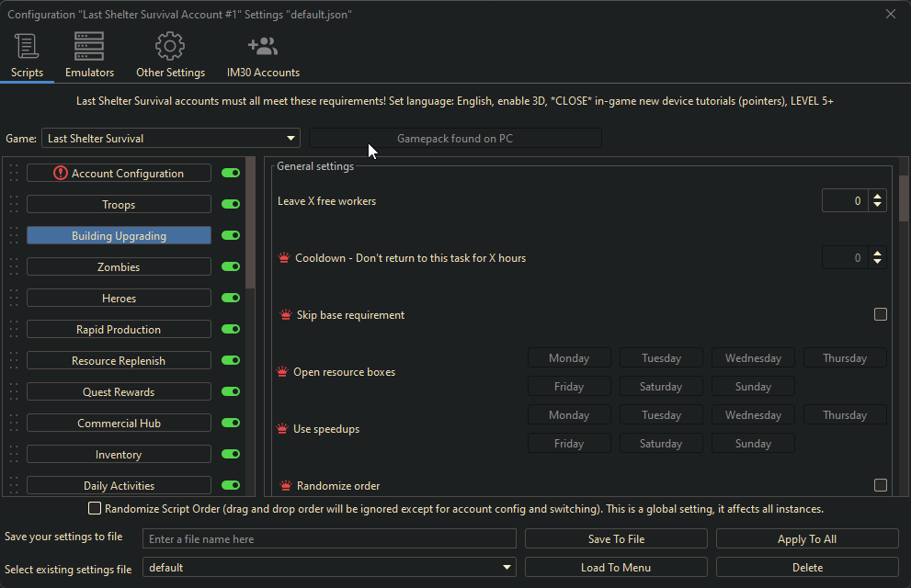The height and width of the screenshot is (588, 911).
Task: Increase the Leave X free workers value
Action: click(x=878, y=196)
